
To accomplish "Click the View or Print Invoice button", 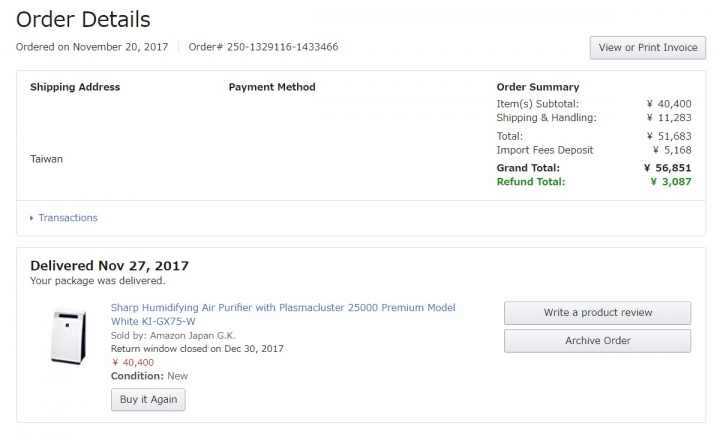I will click(647, 48).
